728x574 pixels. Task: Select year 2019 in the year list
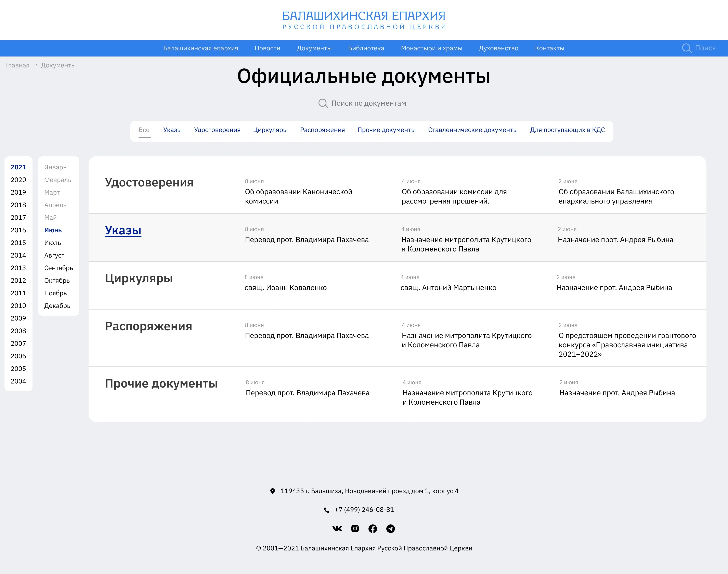point(18,192)
